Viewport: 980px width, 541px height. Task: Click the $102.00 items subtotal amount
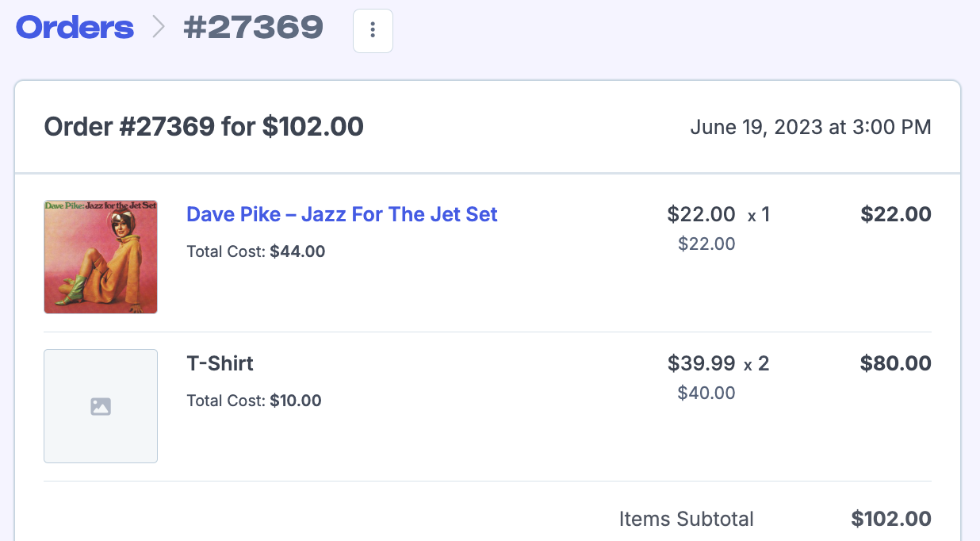(x=891, y=519)
